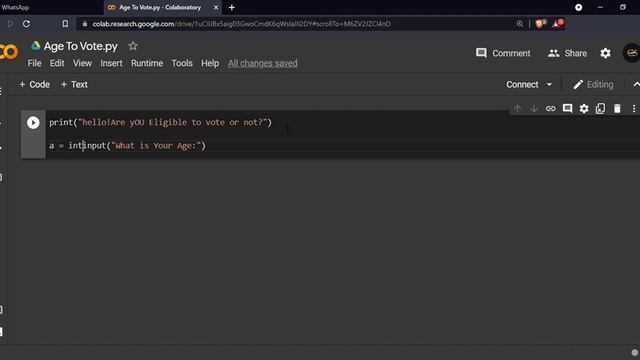Click the address bar URL
Image resolution: width=640 pixels, height=360 pixels.
click(241, 24)
